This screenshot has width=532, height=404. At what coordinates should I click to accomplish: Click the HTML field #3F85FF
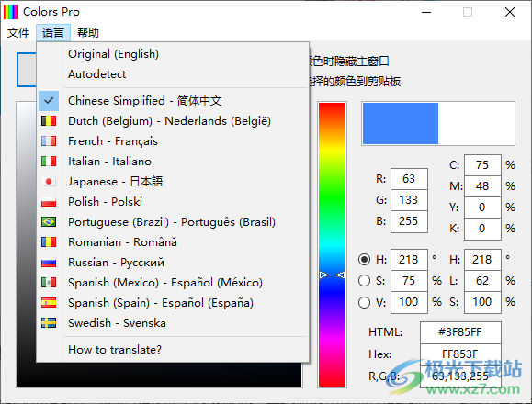(460, 332)
